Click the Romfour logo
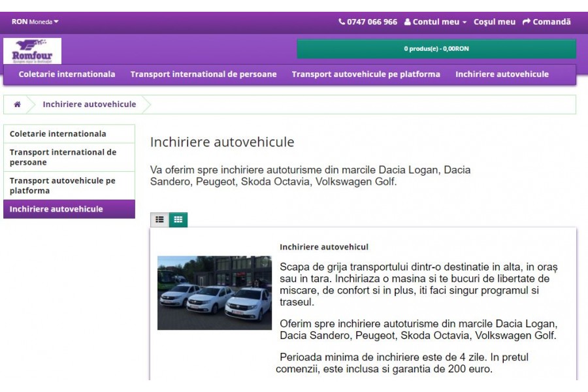 click(32, 51)
